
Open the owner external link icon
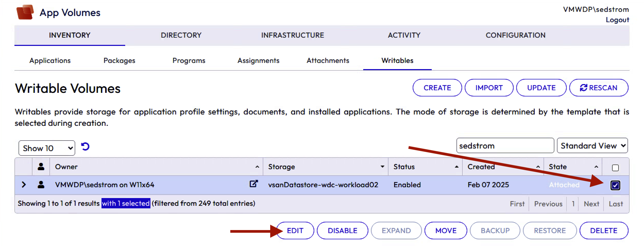coord(253,184)
